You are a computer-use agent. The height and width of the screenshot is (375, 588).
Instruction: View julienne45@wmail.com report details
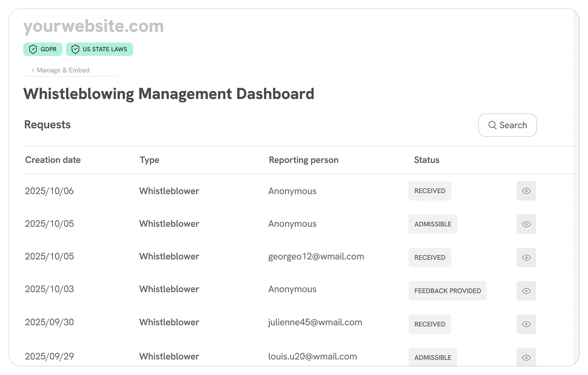point(526,324)
